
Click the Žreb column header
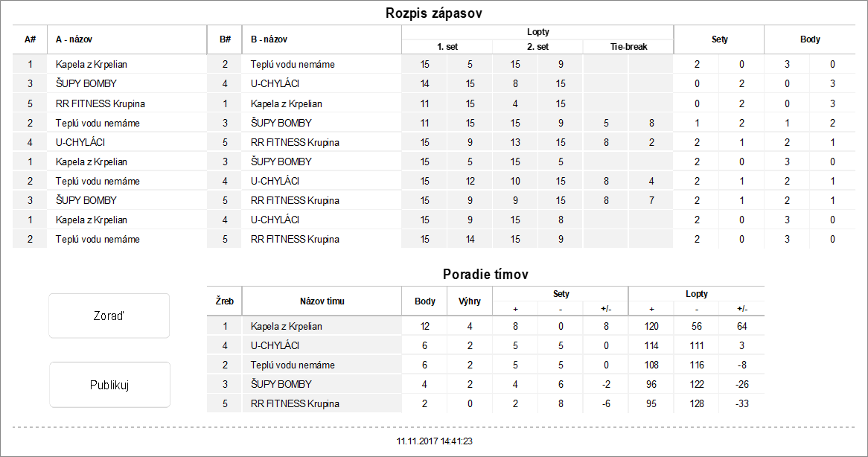224,301
